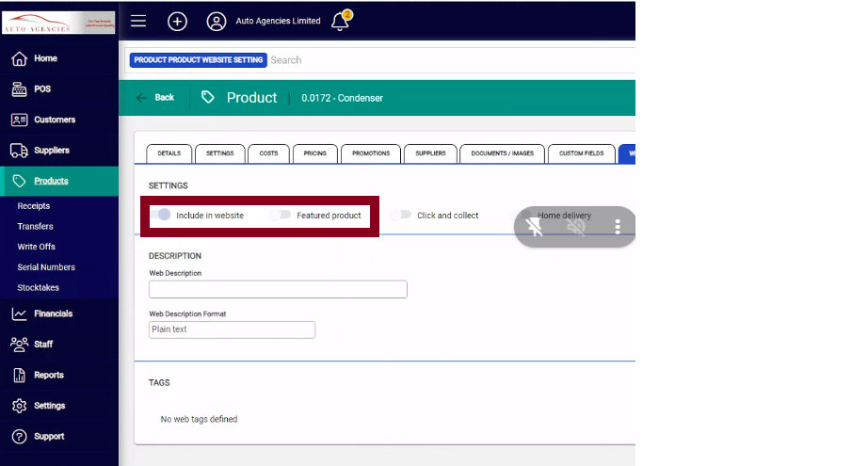The height and width of the screenshot is (466, 868).
Task: Open Financials in the sidebar
Action: 53,313
